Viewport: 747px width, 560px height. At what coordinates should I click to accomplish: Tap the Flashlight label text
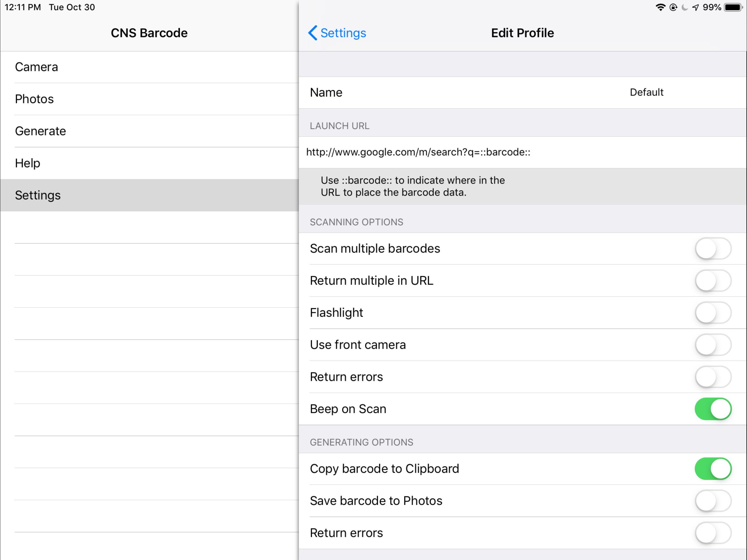tap(337, 313)
